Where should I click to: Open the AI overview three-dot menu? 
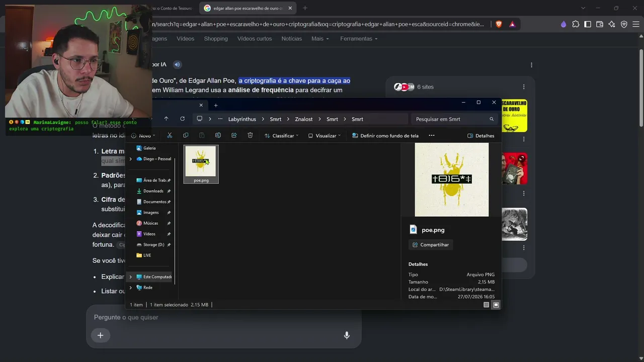click(x=531, y=65)
